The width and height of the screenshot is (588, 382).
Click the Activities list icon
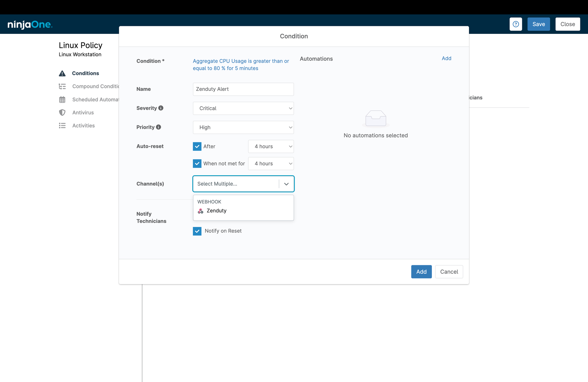(x=62, y=126)
